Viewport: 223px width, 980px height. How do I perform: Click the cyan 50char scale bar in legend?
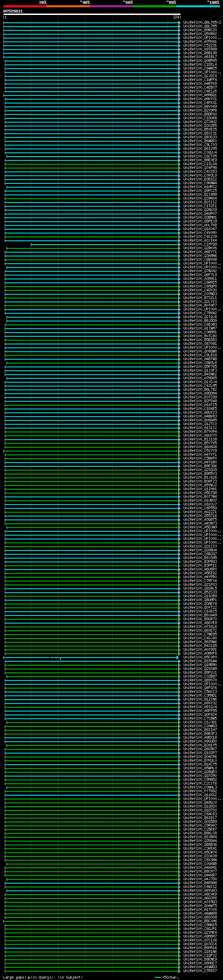pyautogui.click(x=158, y=977)
